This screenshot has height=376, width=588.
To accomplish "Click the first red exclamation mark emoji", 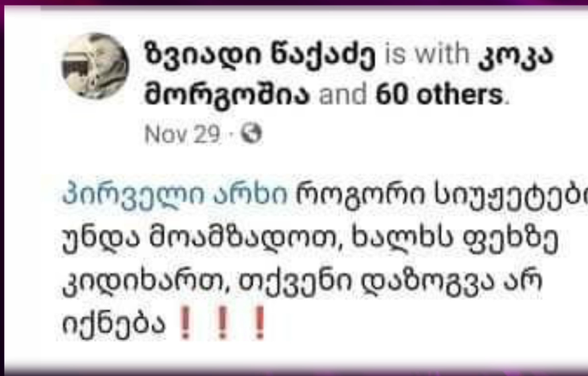I will (184, 322).
